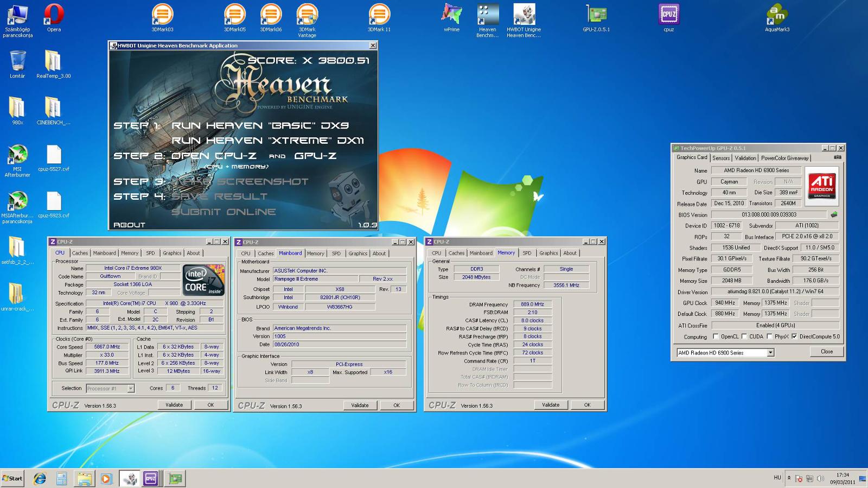The height and width of the screenshot is (488, 868).
Task: Show hidden tray icons arrow
Action: click(789, 478)
